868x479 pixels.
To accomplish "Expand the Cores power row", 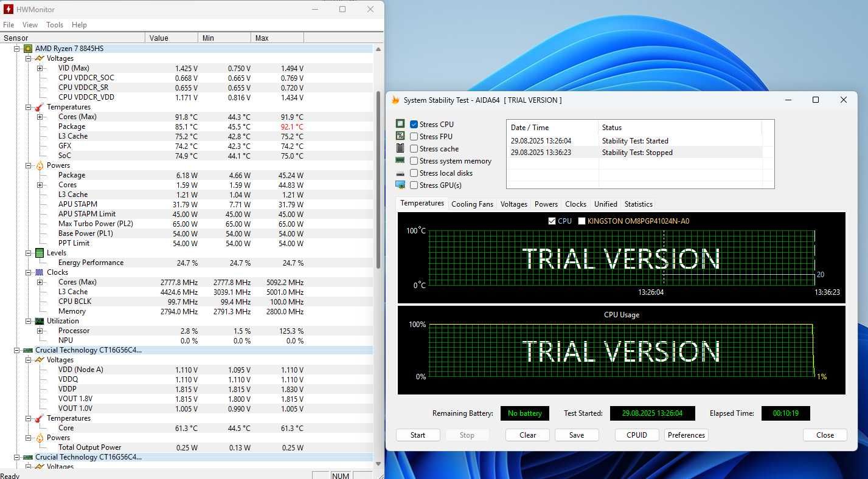I will [x=40, y=185].
